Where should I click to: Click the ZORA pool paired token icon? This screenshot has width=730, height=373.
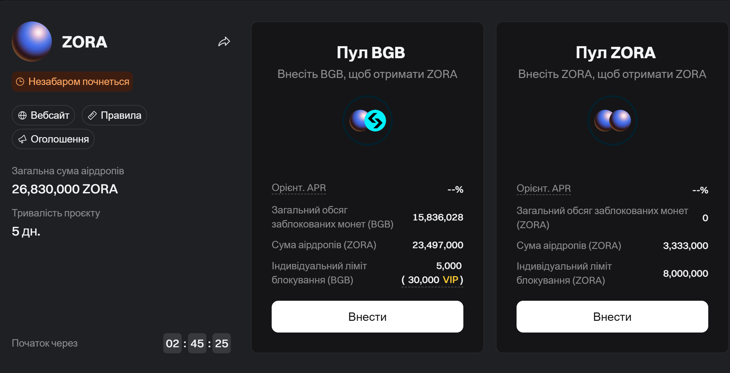pyautogui.click(x=612, y=121)
